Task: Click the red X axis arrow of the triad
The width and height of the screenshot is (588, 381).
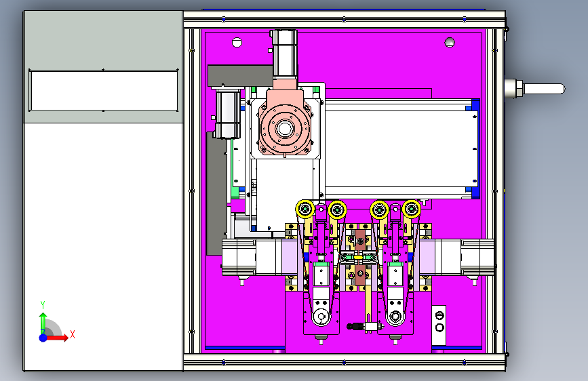Action: pyautogui.click(x=58, y=338)
